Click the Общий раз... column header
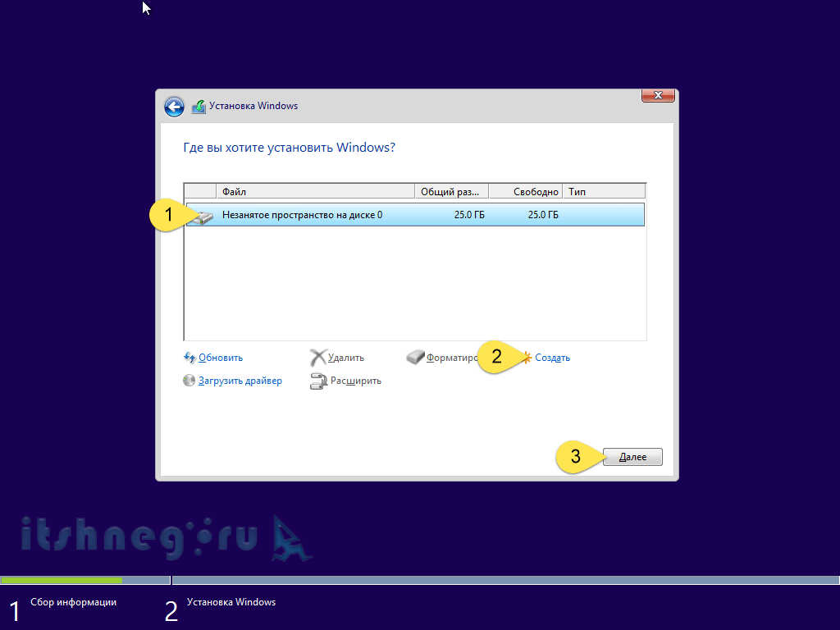The image size is (840, 630). [452, 191]
